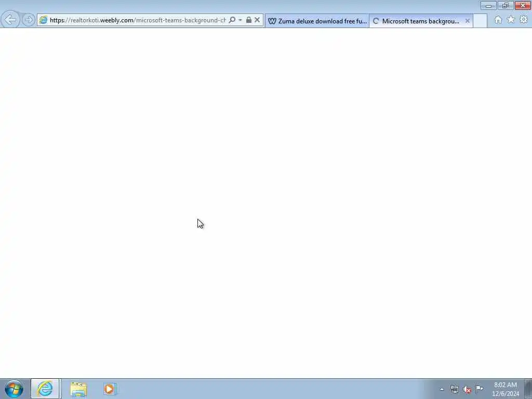Minimize the Internet Explorer window
Viewport: 532px width, 399px height.
tap(488, 5)
